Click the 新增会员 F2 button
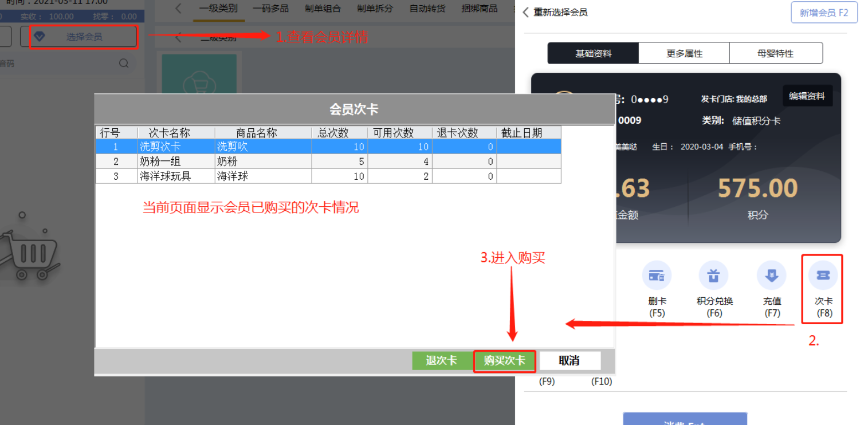The height and width of the screenshot is (425, 868). click(824, 12)
